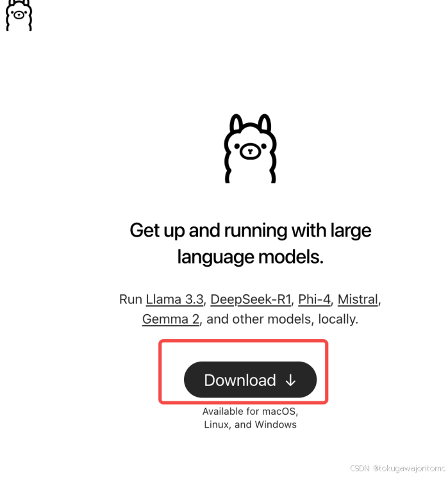Open the Llama 3.3 model link
Screen dimensions: 448x477
pos(174,299)
